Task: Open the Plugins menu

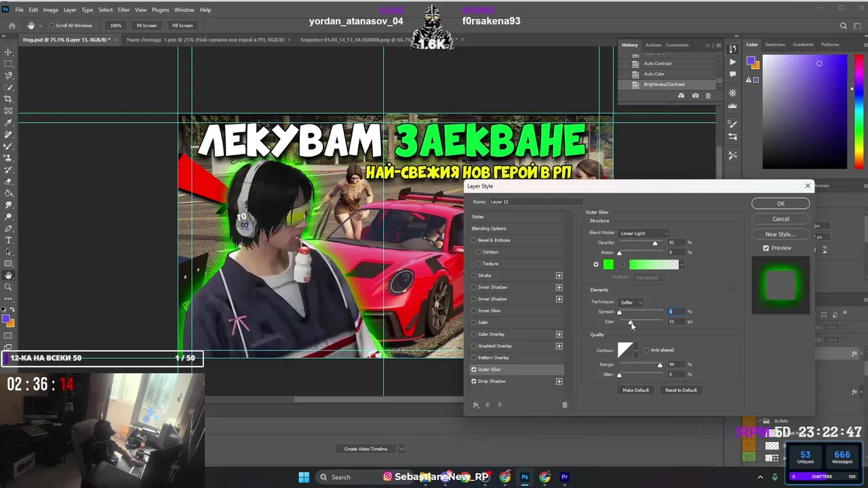Action: coord(161,10)
